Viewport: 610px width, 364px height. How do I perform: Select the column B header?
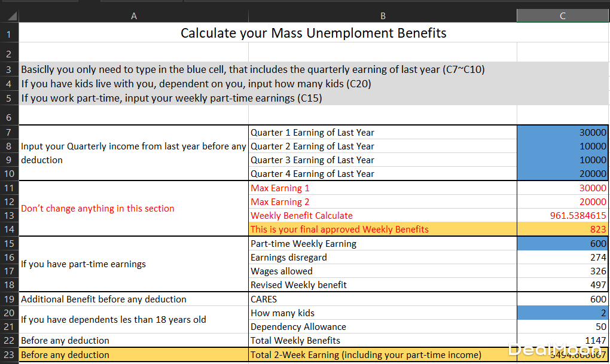click(x=383, y=16)
